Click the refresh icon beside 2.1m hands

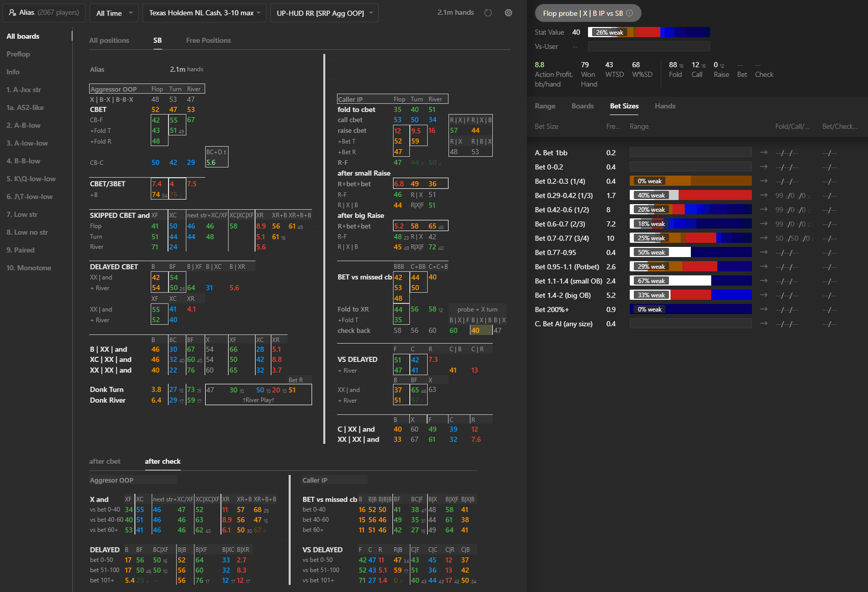coord(488,13)
